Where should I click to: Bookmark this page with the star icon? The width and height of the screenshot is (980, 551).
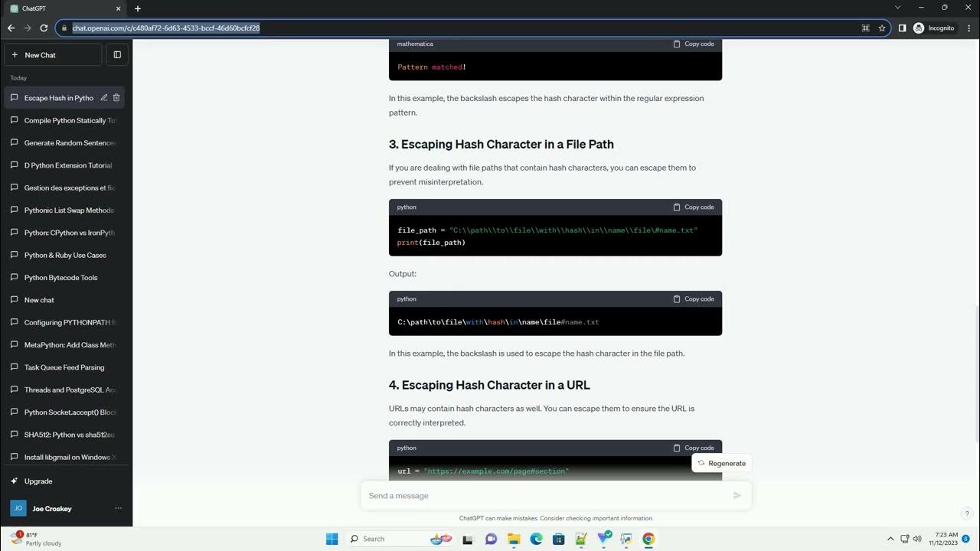tap(882, 28)
